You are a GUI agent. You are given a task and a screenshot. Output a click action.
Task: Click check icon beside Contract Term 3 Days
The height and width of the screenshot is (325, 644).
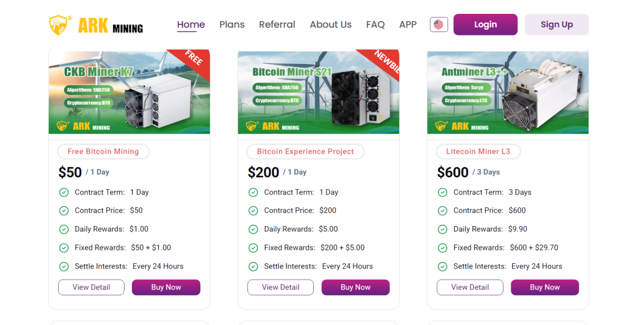442,192
